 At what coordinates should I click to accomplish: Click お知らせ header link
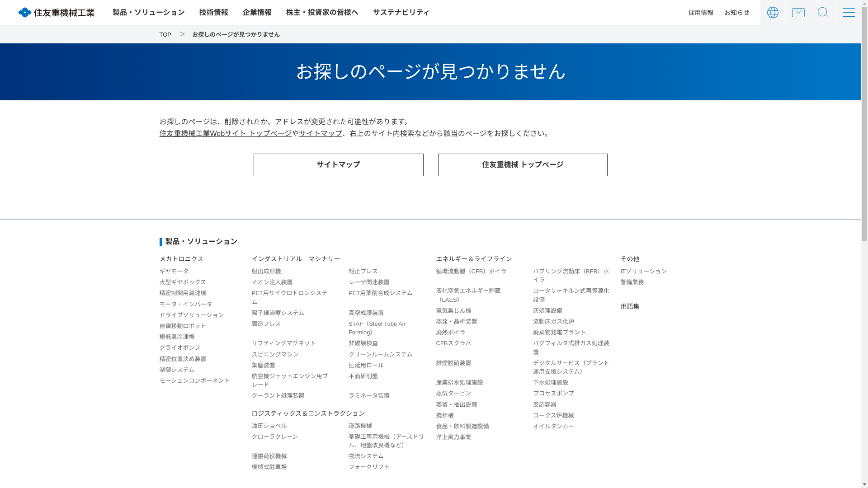point(737,13)
